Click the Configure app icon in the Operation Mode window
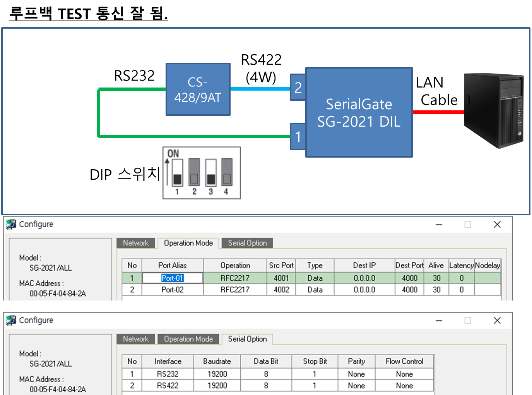This screenshot has height=395, width=532. tap(11, 224)
